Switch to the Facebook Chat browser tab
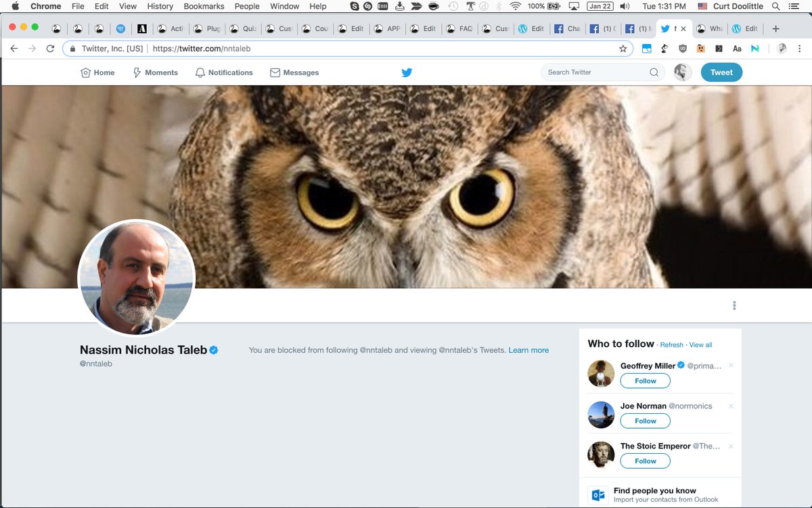This screenshot has width=812, height=508. coord(567,28)
